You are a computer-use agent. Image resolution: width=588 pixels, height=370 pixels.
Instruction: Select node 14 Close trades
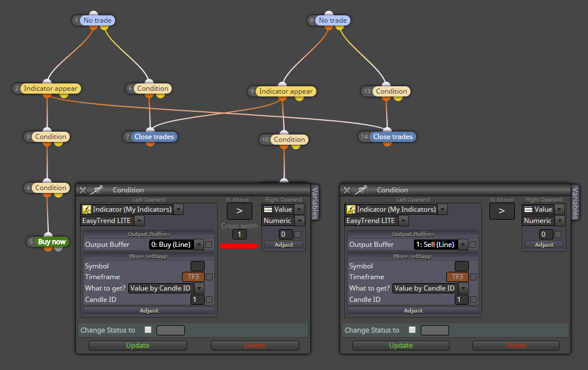pos(392,137)
